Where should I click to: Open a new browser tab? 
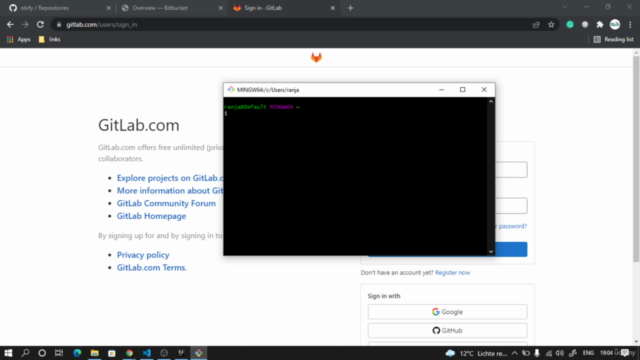click(350, 8)
